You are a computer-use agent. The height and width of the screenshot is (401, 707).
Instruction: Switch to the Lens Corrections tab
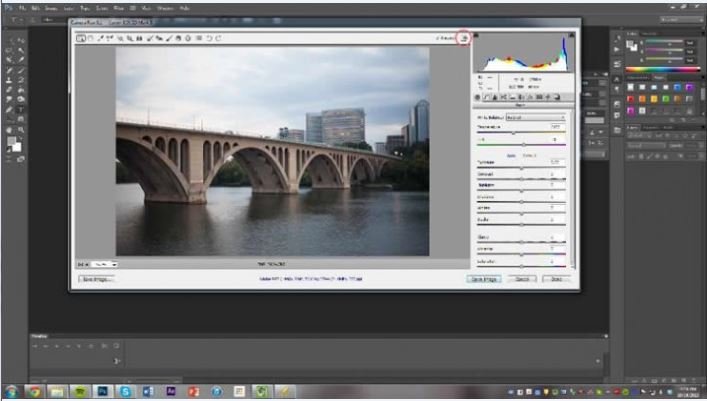click(521, 97)
